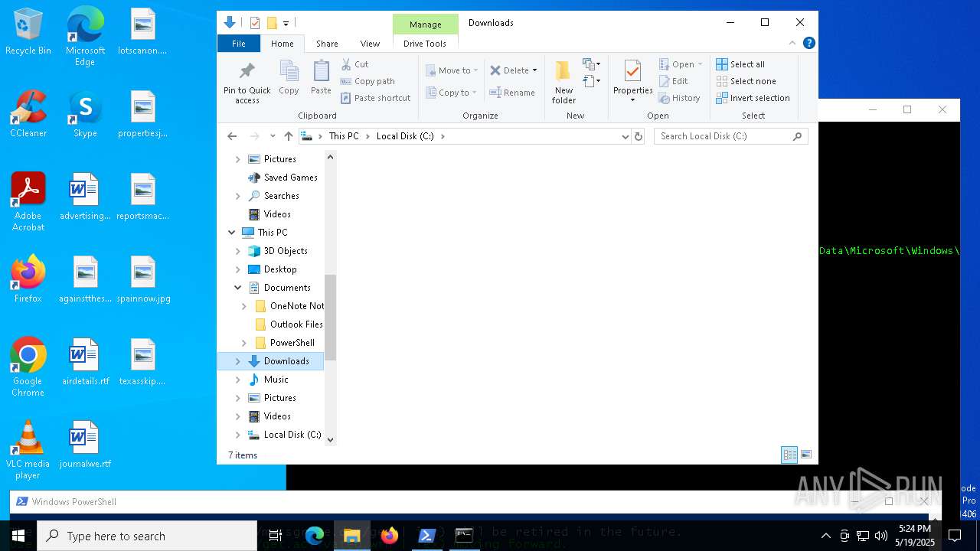The height and width of the screenshot is (551, 980).
Task: Click the Copy ribbon button
Action: pyautogui.click(x=289, y=78)
